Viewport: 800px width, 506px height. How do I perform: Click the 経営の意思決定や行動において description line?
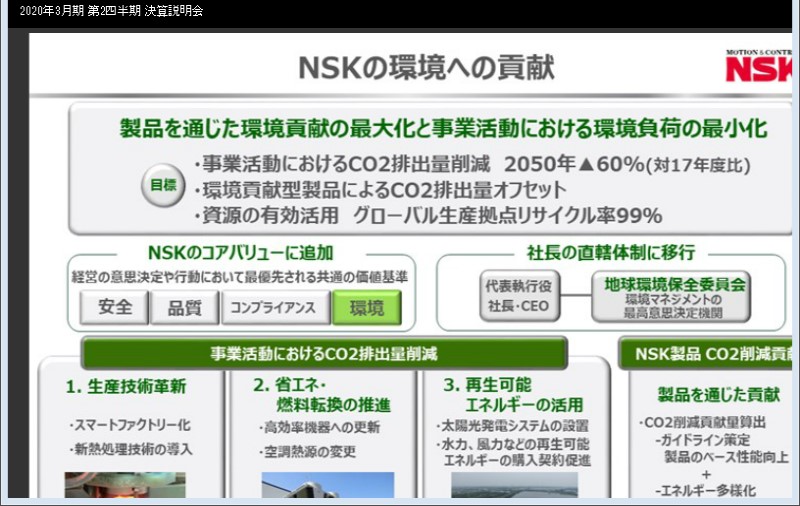point(240,277)
